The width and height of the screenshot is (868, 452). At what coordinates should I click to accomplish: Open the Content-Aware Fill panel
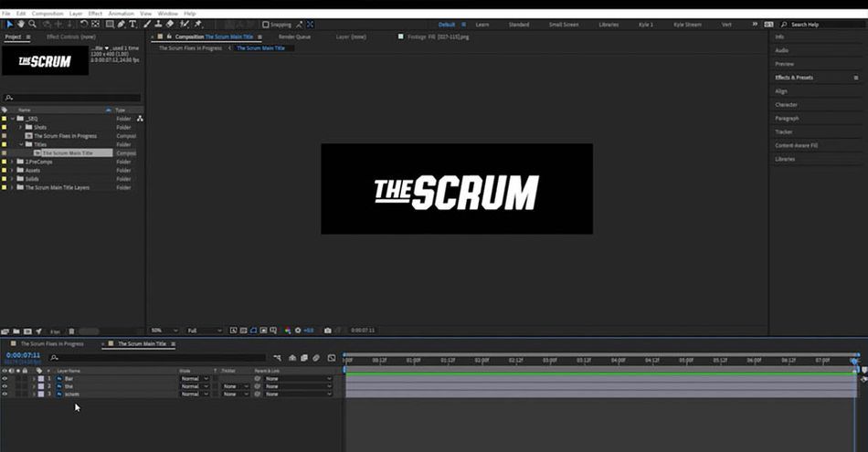point(796,145)
